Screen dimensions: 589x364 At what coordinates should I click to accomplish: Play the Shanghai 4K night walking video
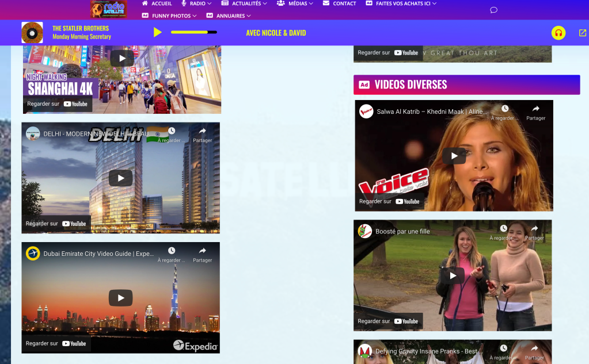coord(121,58)
